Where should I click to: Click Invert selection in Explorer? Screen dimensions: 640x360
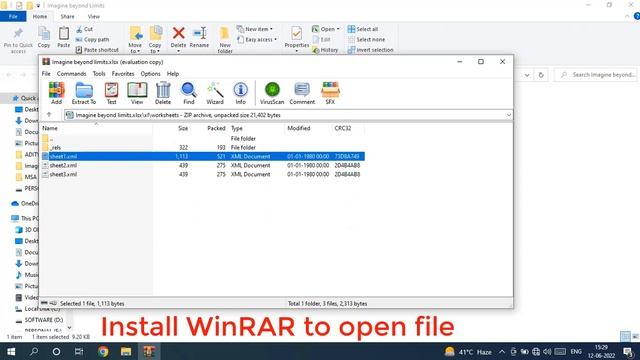pyautogui.click(x=370, y=50)
